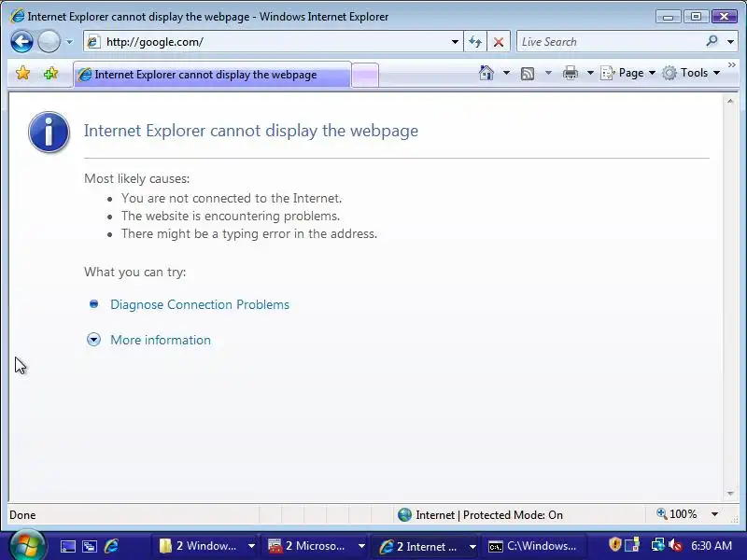The image size is (747, 560).
Task: Open the recent pages dropdown arrow
Action: click(x=69, y=42)
